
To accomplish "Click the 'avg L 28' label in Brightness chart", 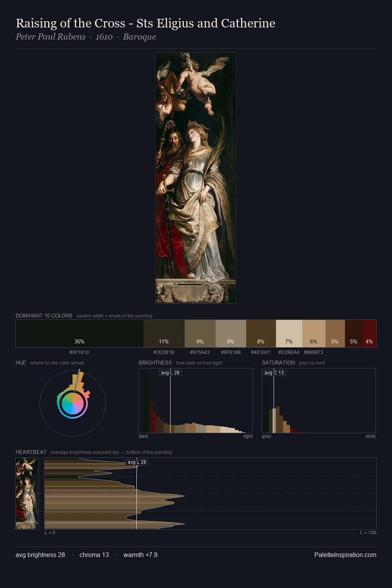I will [x=170, y=373].
